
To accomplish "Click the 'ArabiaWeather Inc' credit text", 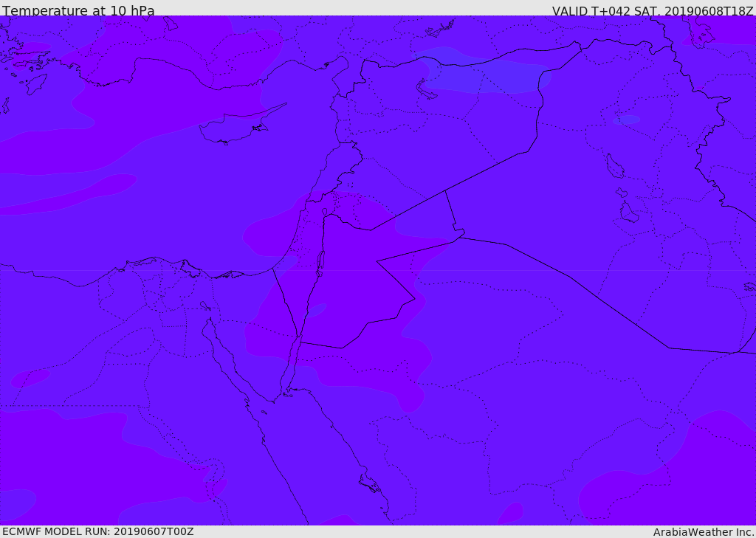I will coord(704,532).
